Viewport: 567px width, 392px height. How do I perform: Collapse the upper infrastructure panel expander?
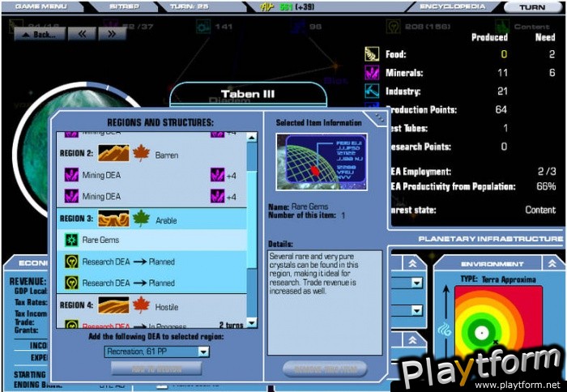(412, 263)
